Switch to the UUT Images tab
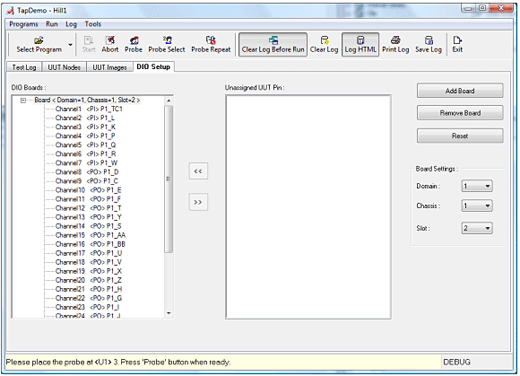520x376 pixels. coord(109,67)
